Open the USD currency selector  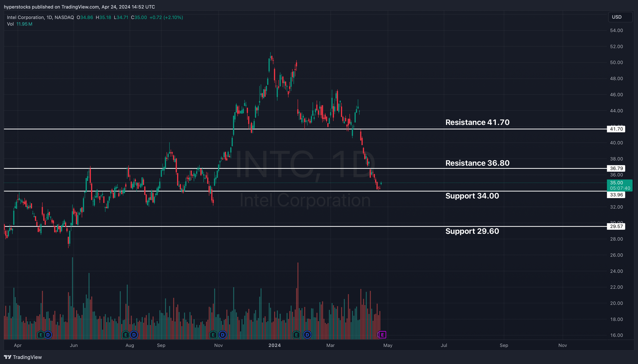[x=620, y=17]
